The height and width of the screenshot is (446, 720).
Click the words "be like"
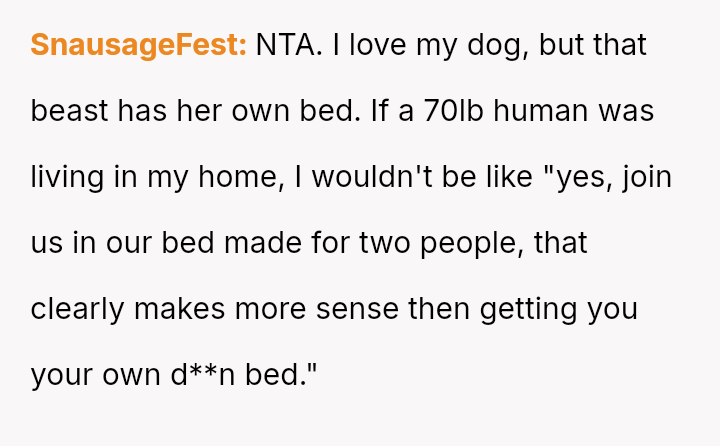pos(487,177)
